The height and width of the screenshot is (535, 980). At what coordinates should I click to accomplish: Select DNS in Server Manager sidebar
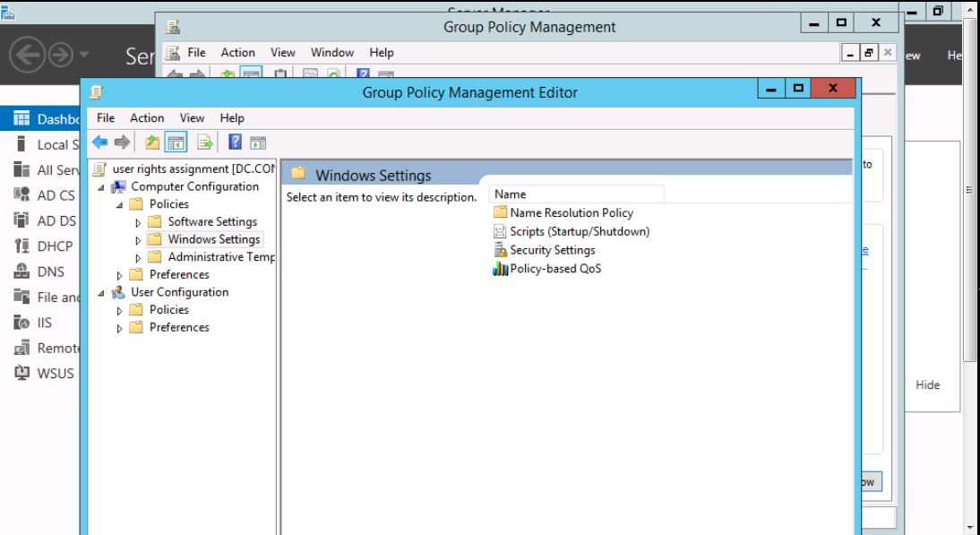pos(50,272)
